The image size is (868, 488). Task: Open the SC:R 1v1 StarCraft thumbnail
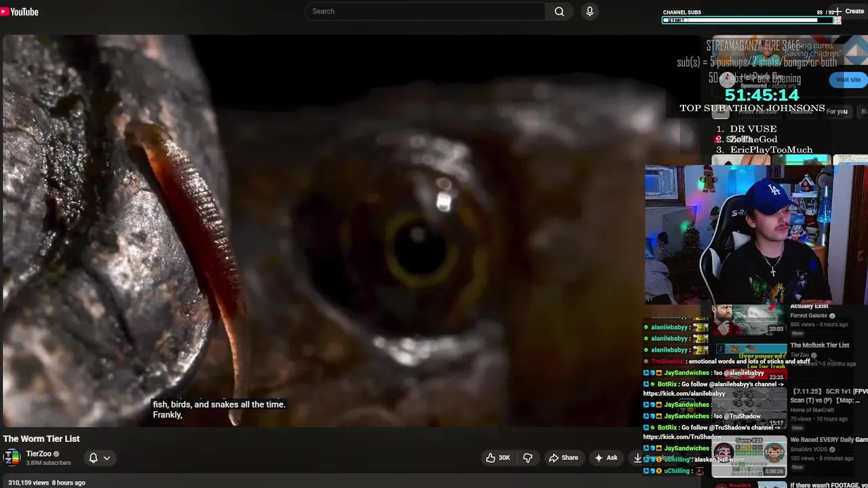[749, 408]
